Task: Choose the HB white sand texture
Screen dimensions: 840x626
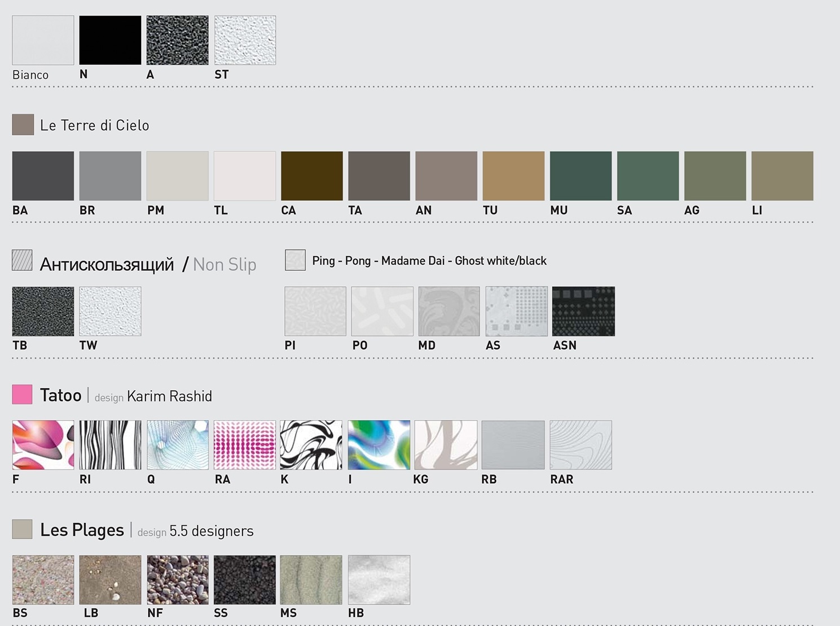Action: point(379,580)
